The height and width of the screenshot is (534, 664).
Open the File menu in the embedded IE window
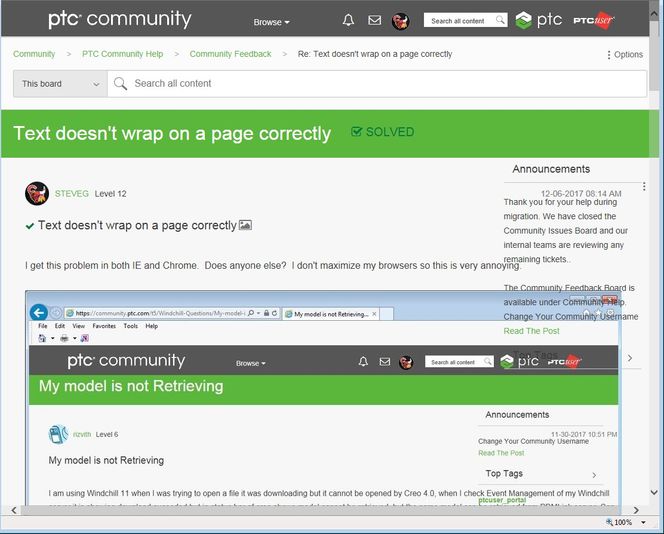(x=43, y=326)
